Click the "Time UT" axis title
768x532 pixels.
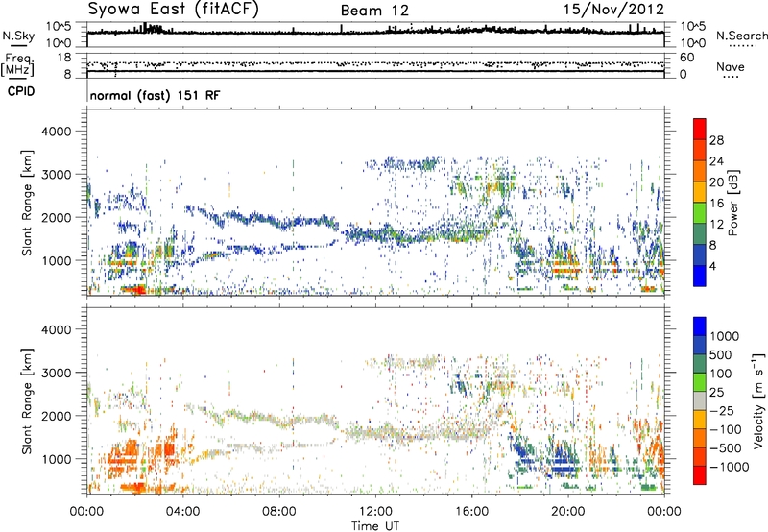coord(375,525)
